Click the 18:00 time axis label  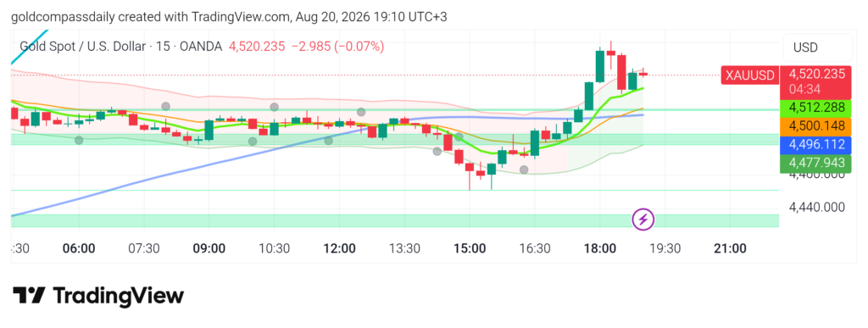599,248
